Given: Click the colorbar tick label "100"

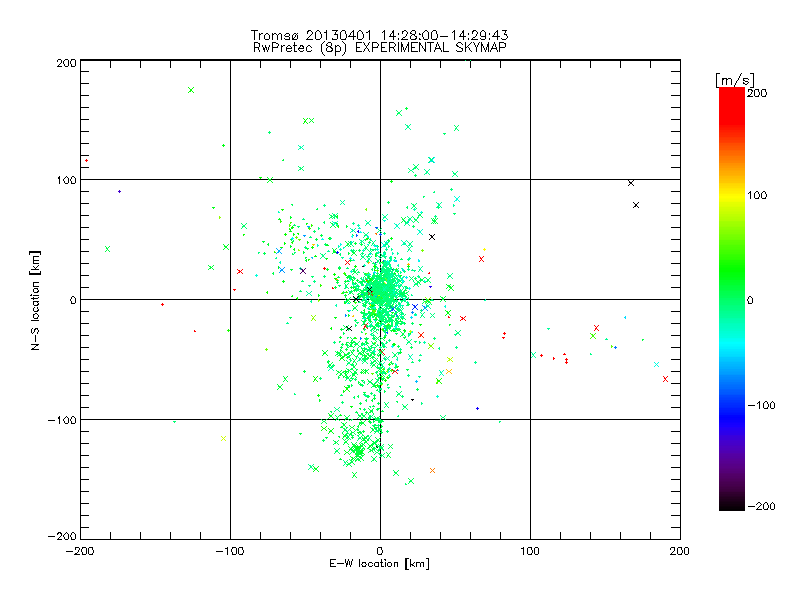Looking at the screenshot, I should pos(758,195).
